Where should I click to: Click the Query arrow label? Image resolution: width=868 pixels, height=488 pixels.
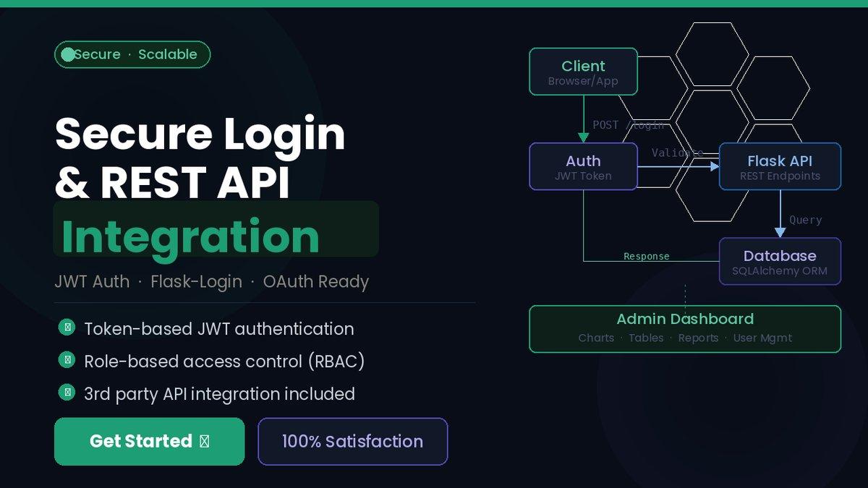[x=805, y=220]
